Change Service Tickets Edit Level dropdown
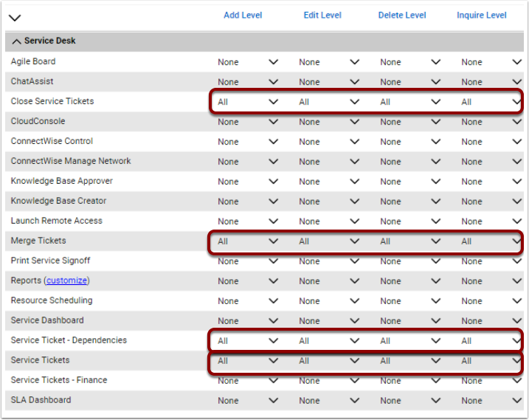The image size is (529, 420). coord(329,361)
